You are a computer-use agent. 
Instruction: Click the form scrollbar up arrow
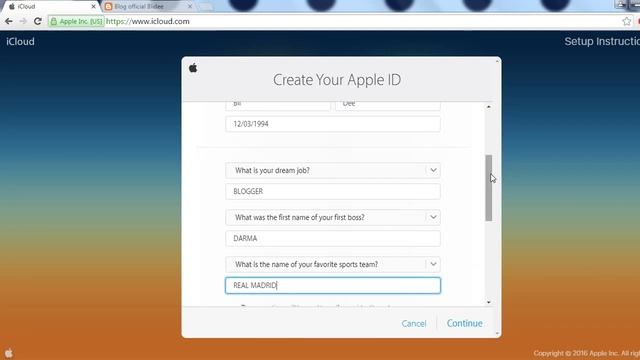coord(489,107)
